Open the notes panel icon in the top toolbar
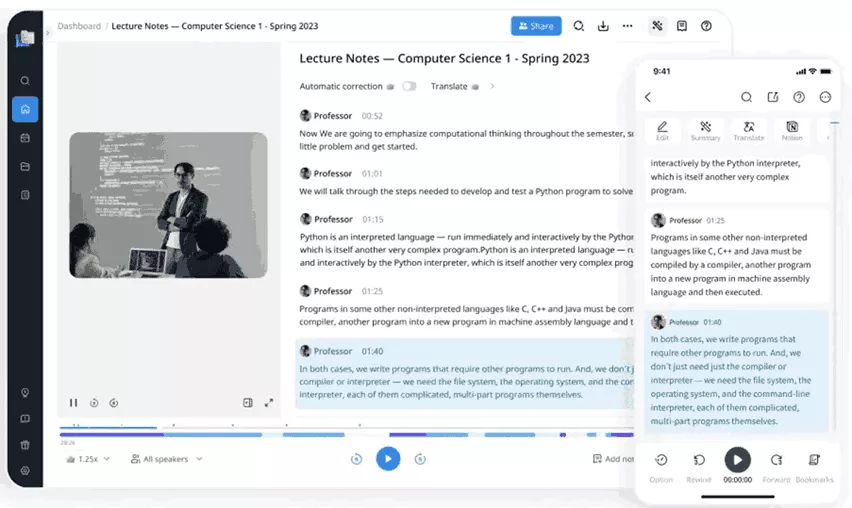Viewport: 852px width, 508px height. coord(682,26)
